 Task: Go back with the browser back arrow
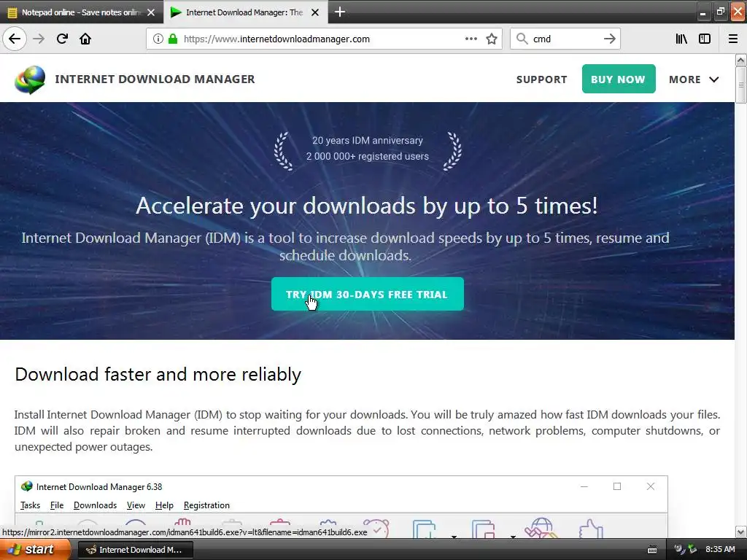15,39
